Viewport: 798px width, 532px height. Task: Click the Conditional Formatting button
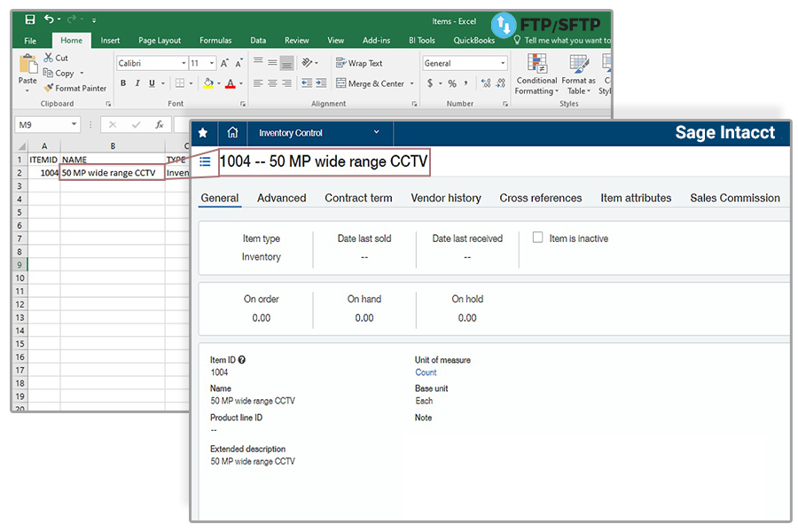(536, 74)
